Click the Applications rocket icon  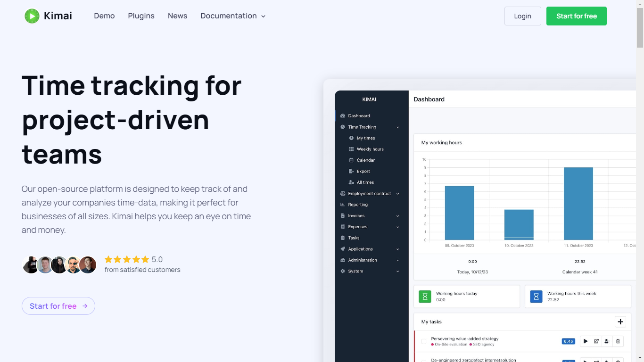click(343, 249)
